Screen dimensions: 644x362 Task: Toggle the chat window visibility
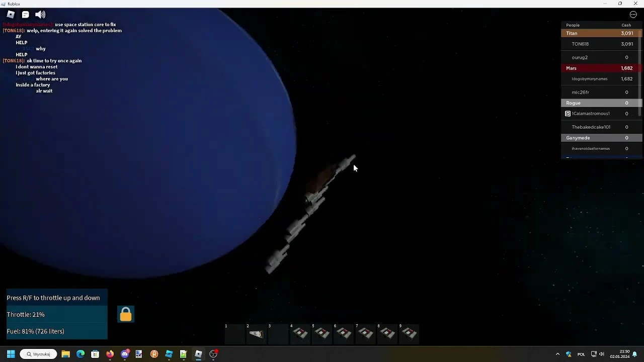tap(25, 14)
